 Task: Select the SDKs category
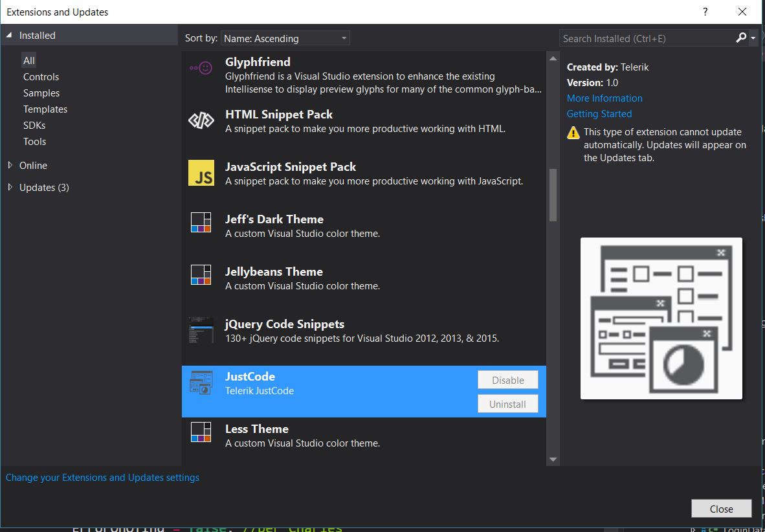tap(34, 125)
